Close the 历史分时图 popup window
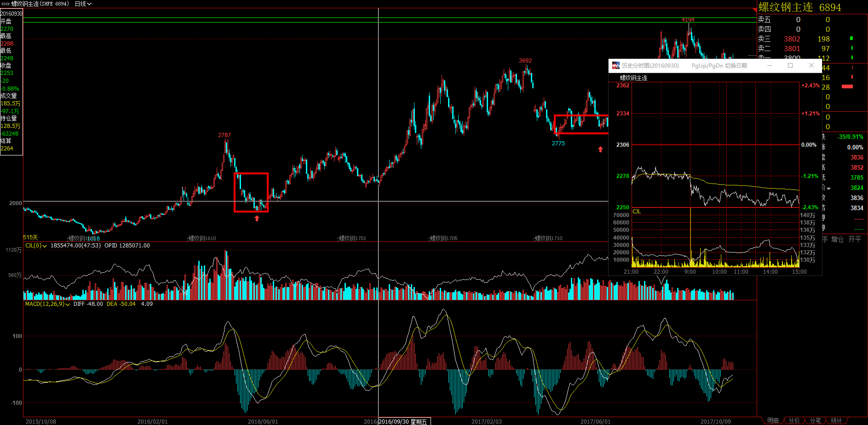 (811, 66)
